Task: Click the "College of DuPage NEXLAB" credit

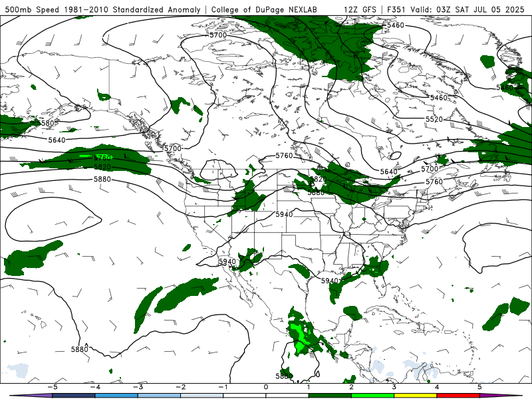Action: [264, 9]
